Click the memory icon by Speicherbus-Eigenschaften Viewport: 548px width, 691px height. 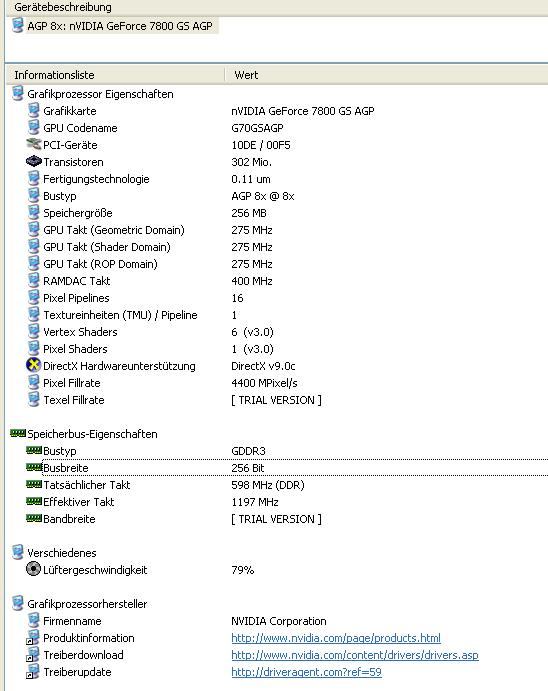tap(18, 434)
